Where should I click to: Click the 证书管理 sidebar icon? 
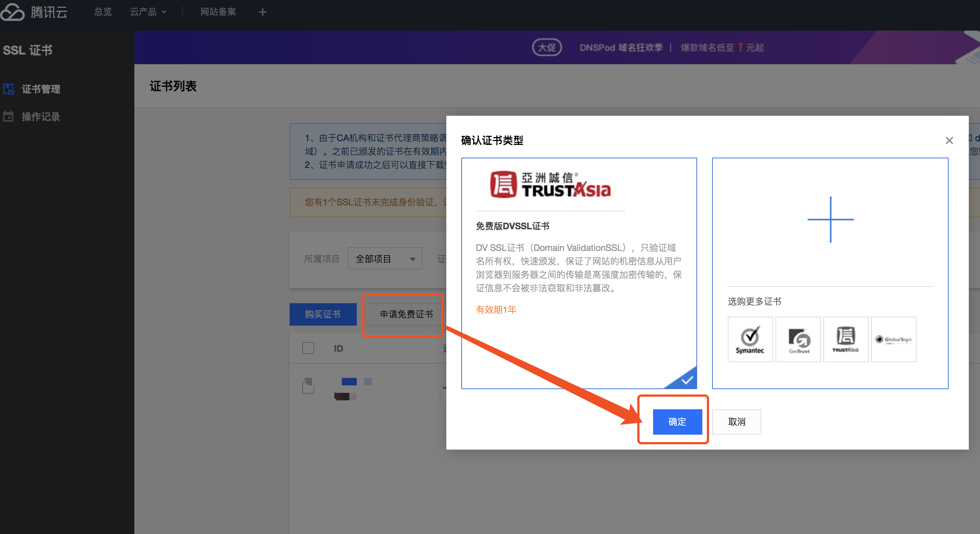coord(8,89)
